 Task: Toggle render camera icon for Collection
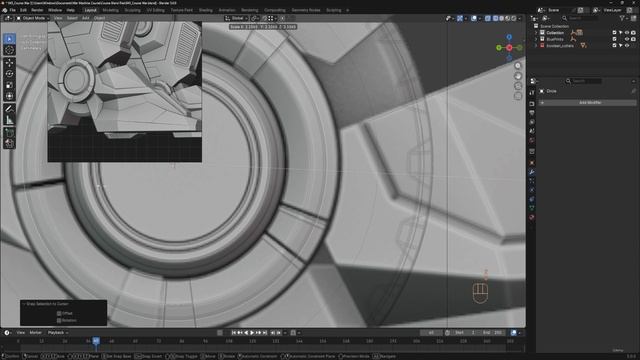click(633, 33)
